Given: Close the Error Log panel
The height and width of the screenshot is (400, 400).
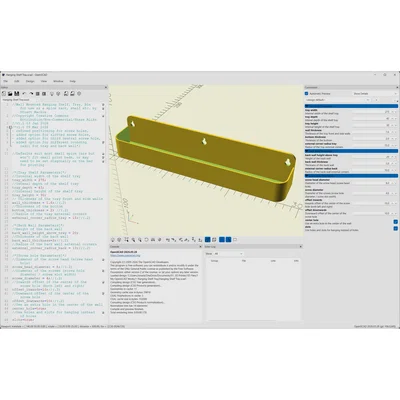Looking at the screenshot, I should tap(300, 246).
